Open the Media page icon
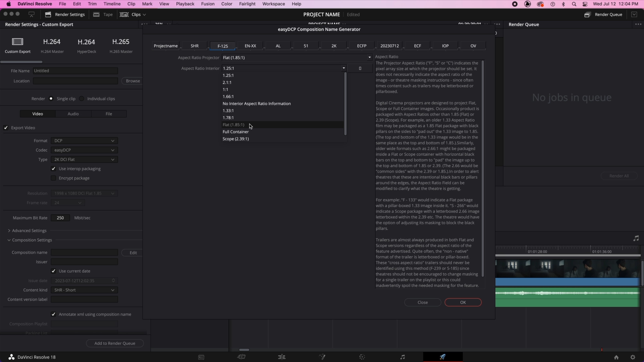The image size is (644, 362). point(201,357)
